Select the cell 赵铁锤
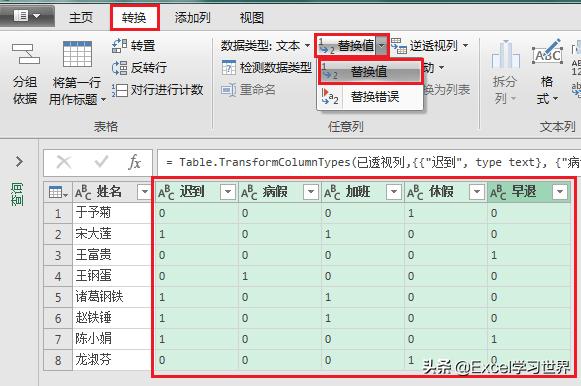 (112, 318)
